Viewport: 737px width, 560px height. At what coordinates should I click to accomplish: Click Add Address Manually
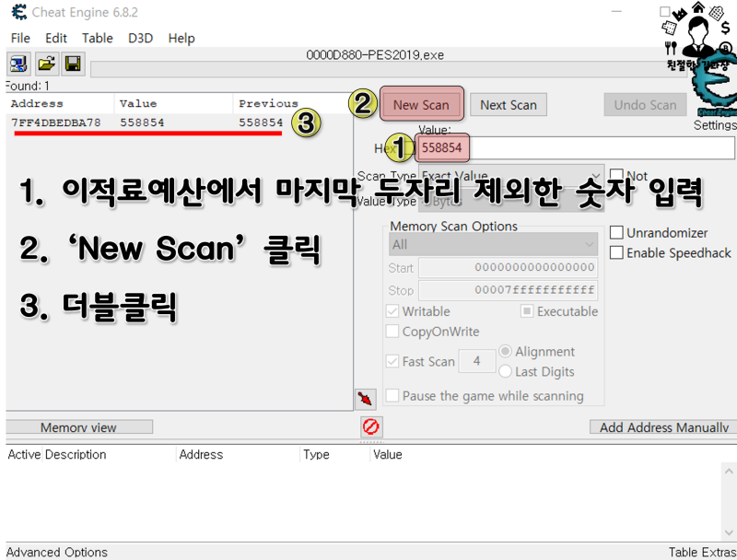[663, 427]
